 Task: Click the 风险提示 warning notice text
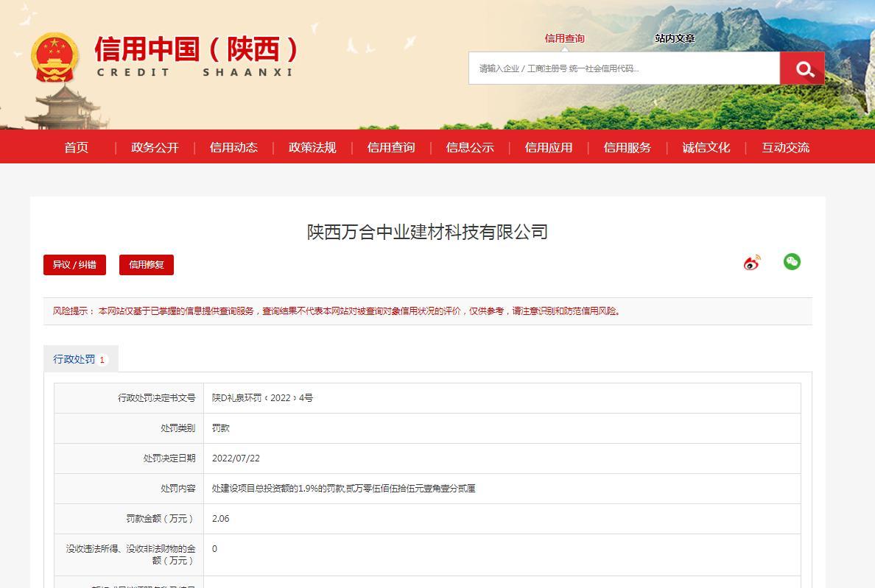(x=337, y=311)
